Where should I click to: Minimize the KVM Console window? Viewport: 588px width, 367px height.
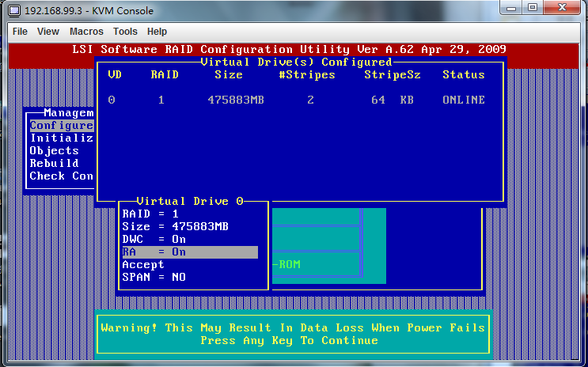pos(510,7)
